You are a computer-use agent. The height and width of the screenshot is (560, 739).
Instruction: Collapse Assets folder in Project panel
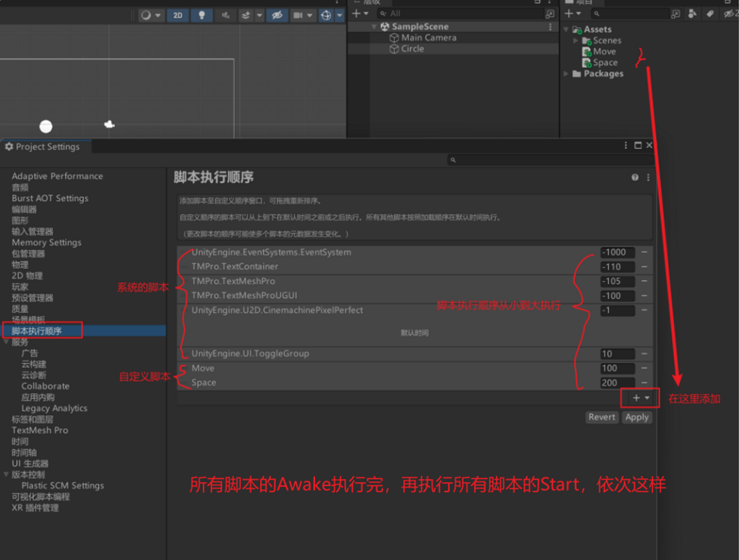[x=566, y=29]
